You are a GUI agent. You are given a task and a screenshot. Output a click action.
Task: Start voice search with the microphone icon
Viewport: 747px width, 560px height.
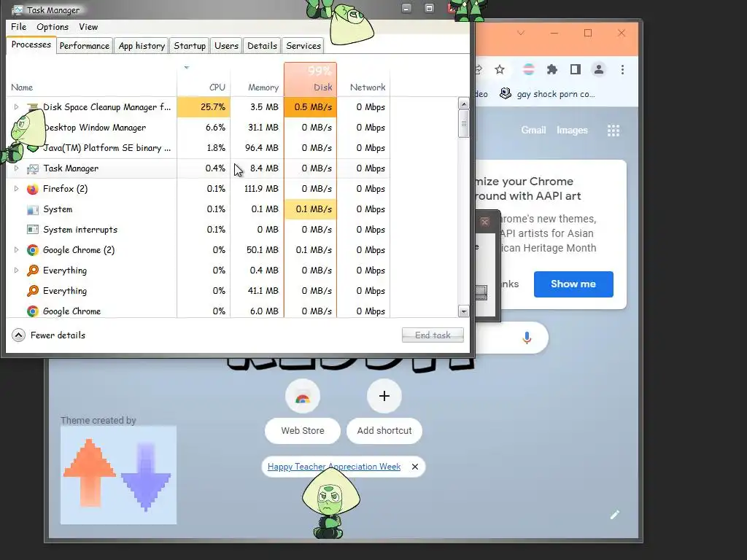tap(527, 338)
